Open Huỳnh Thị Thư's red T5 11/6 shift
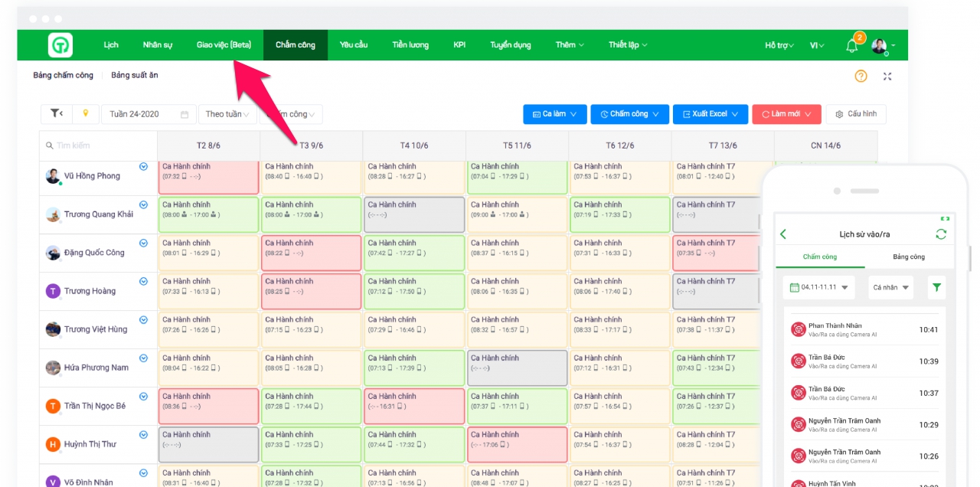980x487 pixels. click(x=517, y=444)
